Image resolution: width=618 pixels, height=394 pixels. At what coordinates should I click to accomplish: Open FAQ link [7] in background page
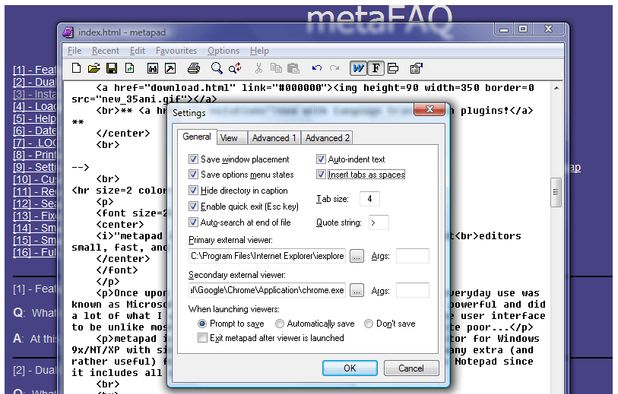point(34,143)
